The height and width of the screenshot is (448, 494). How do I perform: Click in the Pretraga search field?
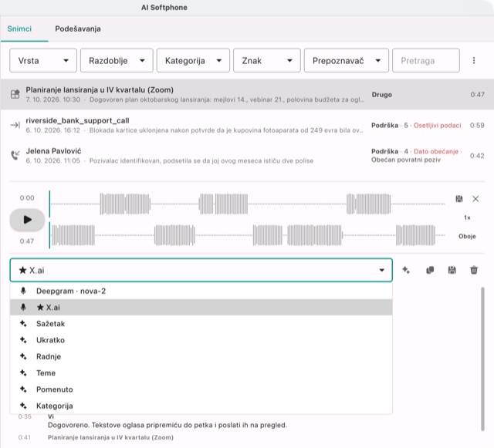pos(425,60)
